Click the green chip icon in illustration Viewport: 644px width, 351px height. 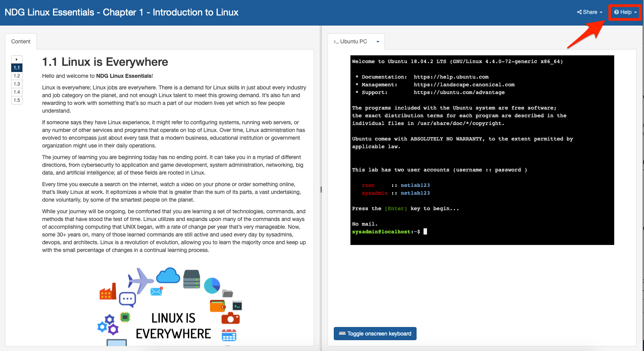click(x=125, y=317)
